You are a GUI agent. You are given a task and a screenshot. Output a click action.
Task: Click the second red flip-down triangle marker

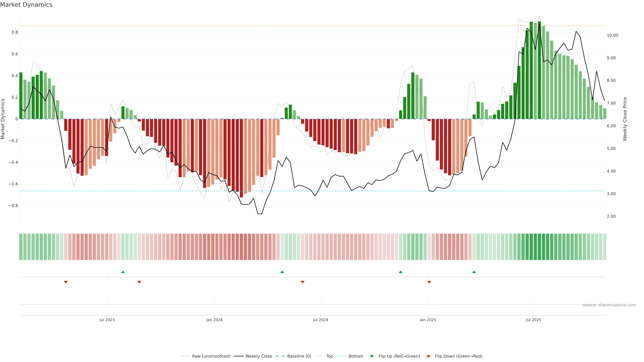pyautogui.click(x=139, y=282)
